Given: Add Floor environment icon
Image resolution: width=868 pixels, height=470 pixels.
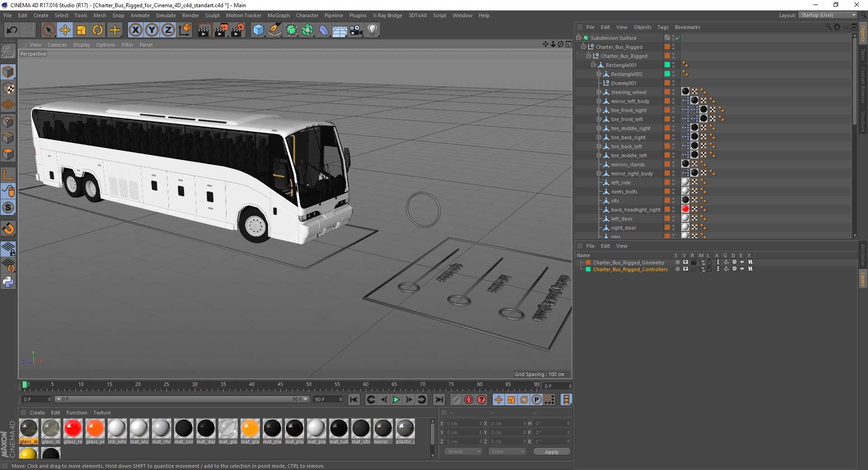Looking at the screenshot, I should pyautogui.click(x=340, y=30).
